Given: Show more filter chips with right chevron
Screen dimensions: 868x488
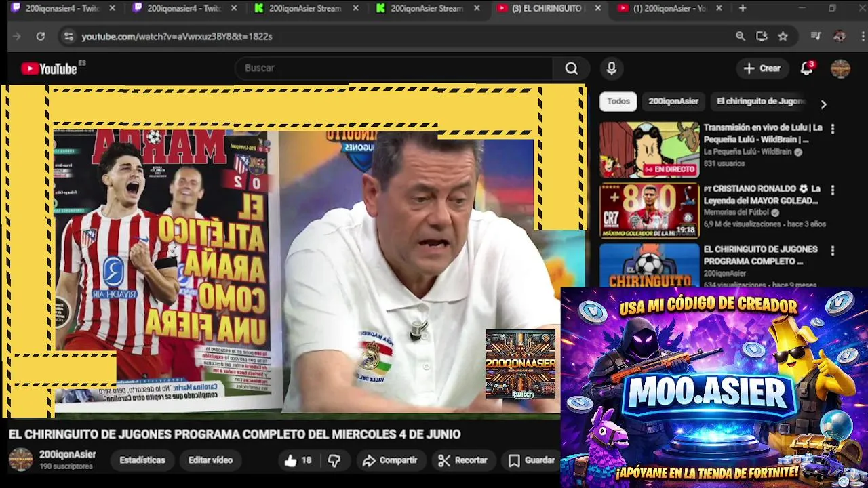Looking at the screenshot, I should pyautogui.click(x=823, y=104).
